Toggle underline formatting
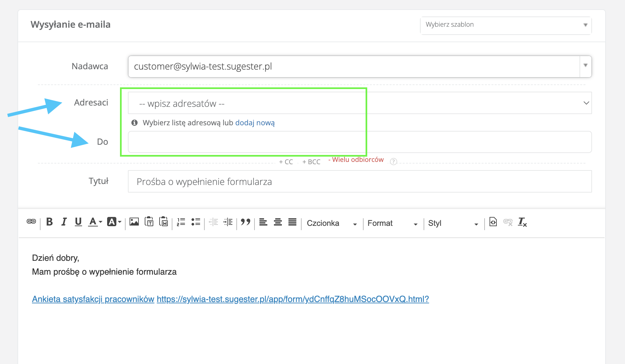The image size is (625, 364). 78,222
